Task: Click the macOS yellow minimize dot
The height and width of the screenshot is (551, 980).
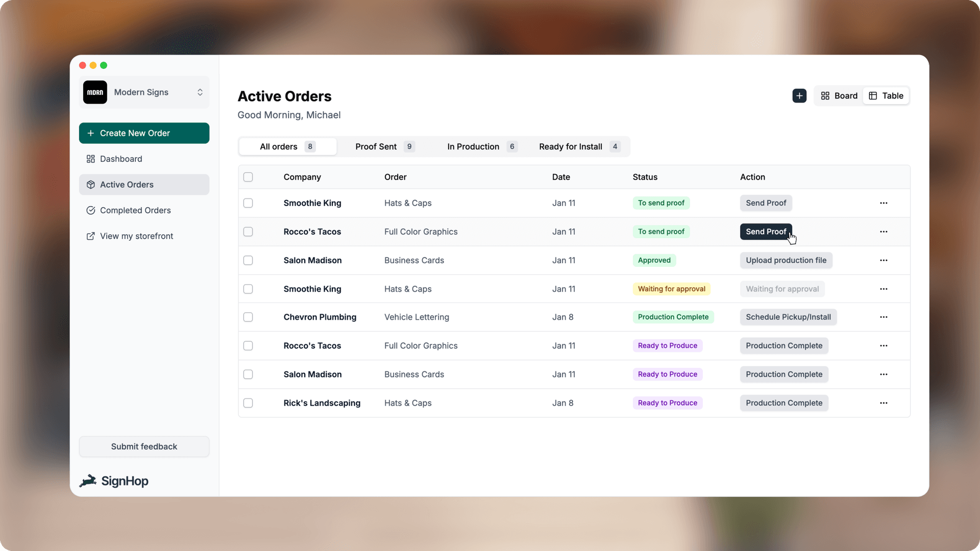Action: tap(93, 65)
